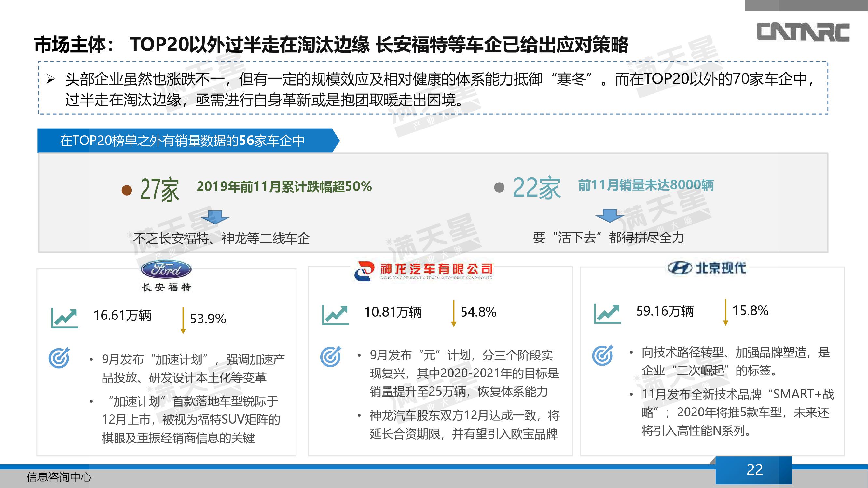Click trend chart icon beside 10.81万辆
Viewport: 868px width, 488px height.
pyautogui.click(x=335, y=315)
